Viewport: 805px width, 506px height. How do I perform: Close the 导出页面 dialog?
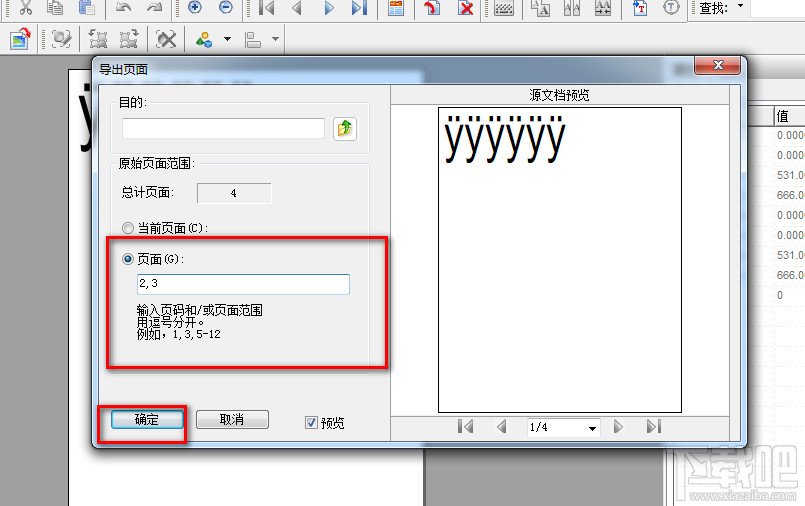pos(718,65)
